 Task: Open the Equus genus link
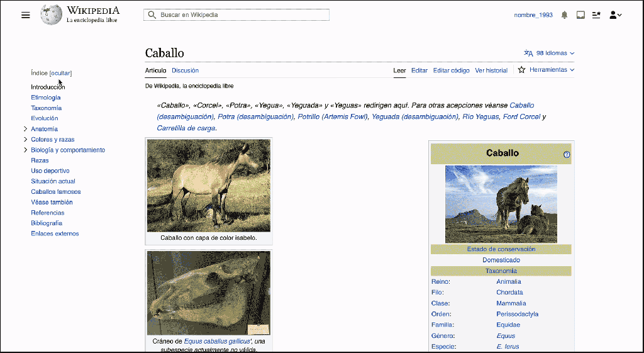coord(505,336)
